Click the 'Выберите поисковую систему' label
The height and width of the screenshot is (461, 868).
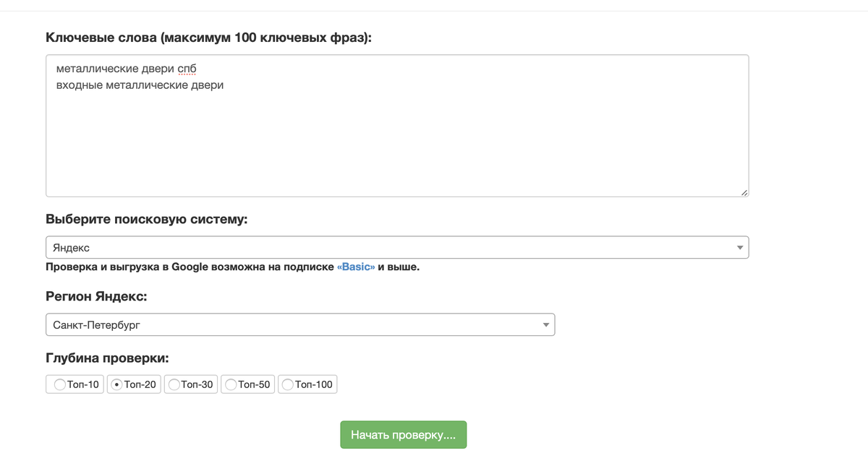pos(146,219)
